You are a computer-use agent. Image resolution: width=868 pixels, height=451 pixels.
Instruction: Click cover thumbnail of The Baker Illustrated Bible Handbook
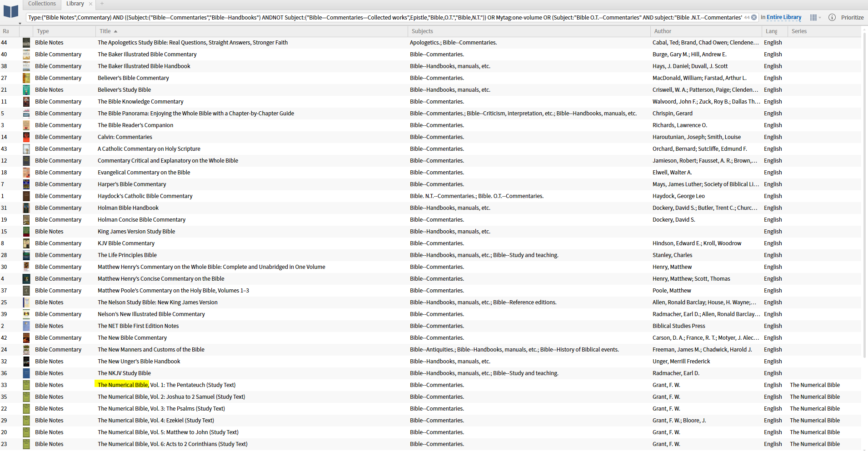click(26, 66)
